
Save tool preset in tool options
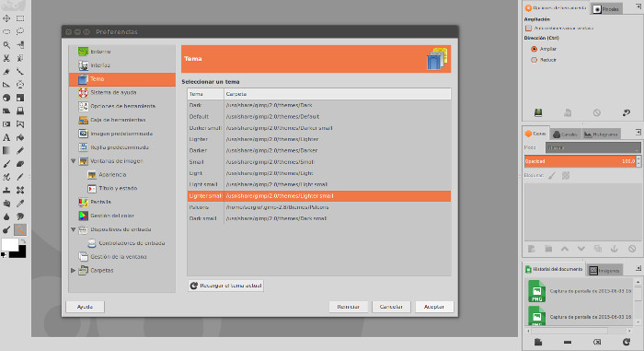[538, 112]
